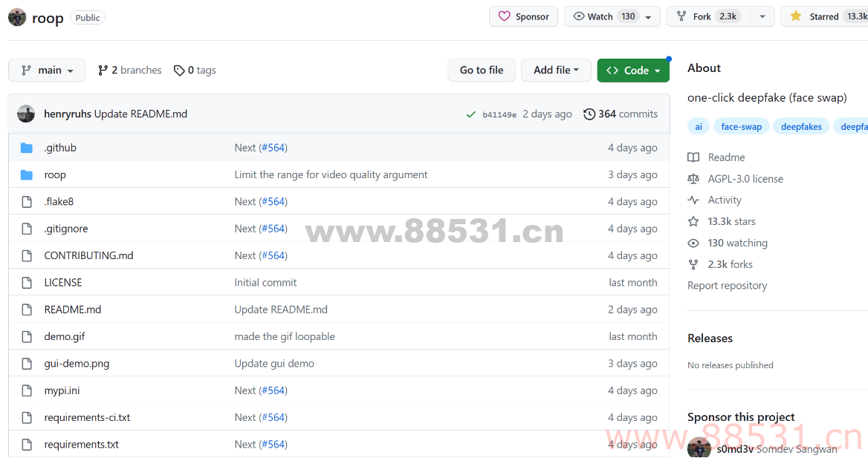Click the Readme label in About

click(x=726, y=157)
